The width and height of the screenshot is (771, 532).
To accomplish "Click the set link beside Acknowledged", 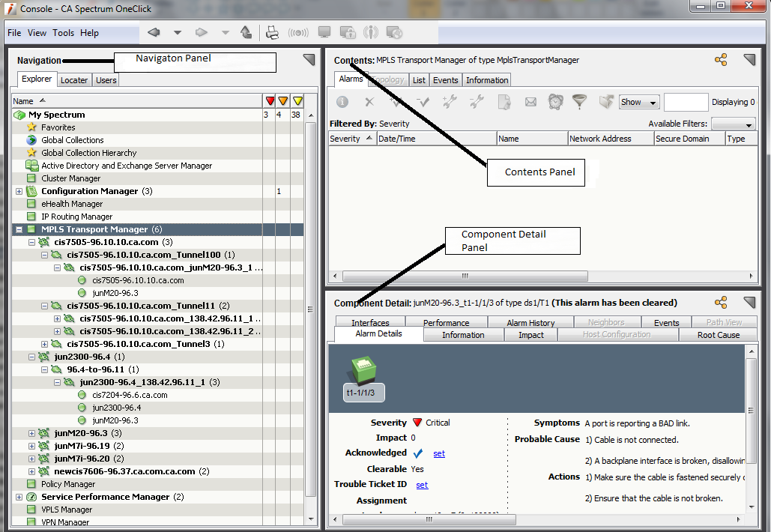I will click(439, 453).
